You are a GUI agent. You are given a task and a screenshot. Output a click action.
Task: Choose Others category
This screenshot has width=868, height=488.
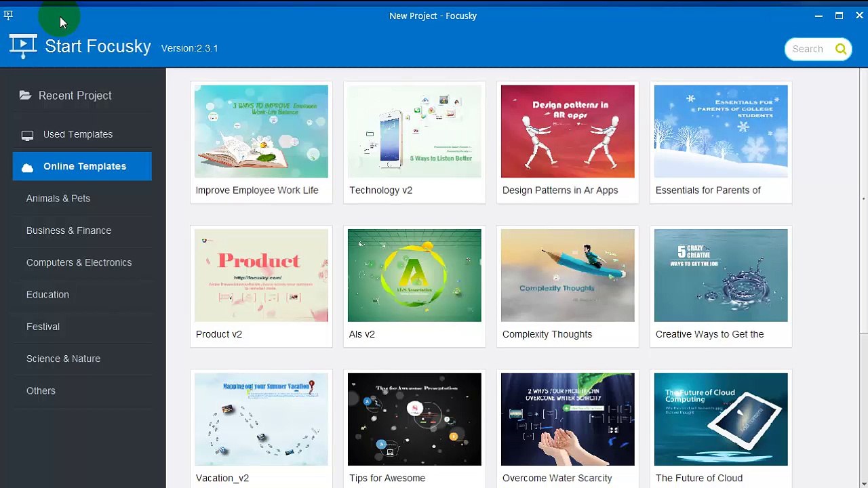41,390
